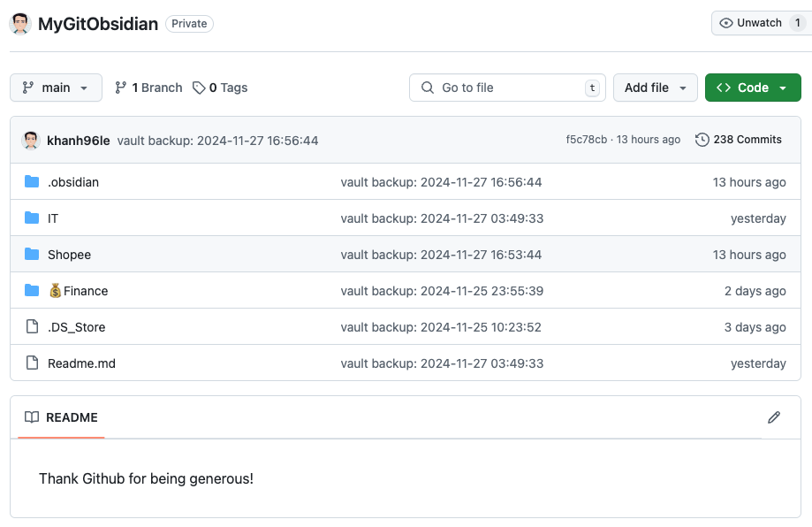
Task: Open the .obsidian row commit message 16:56:44
Action: [x=441, y=182]
